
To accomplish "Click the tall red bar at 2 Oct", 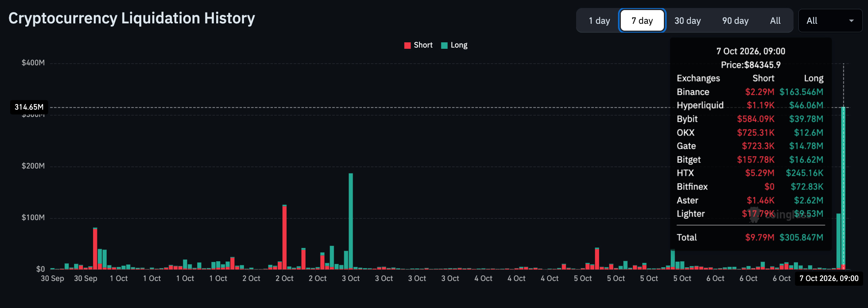I will pos(285,237).
